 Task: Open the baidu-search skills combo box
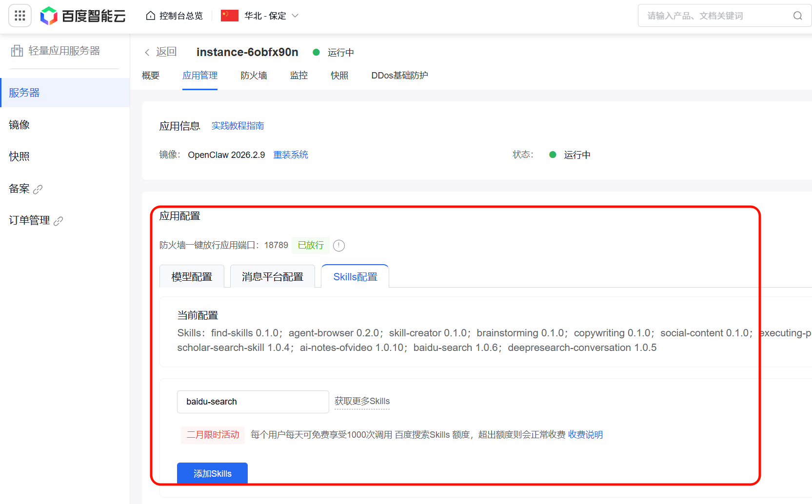(x=253, y=402)
